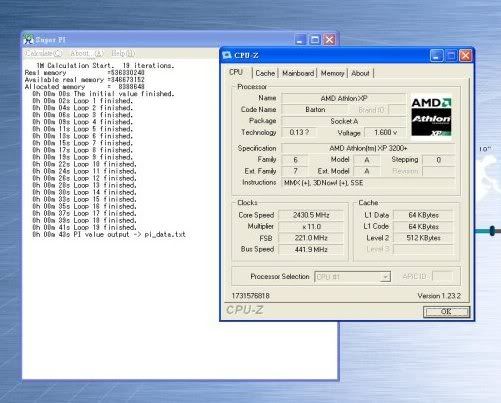Click the Voltage value 1.600 v

385,133
